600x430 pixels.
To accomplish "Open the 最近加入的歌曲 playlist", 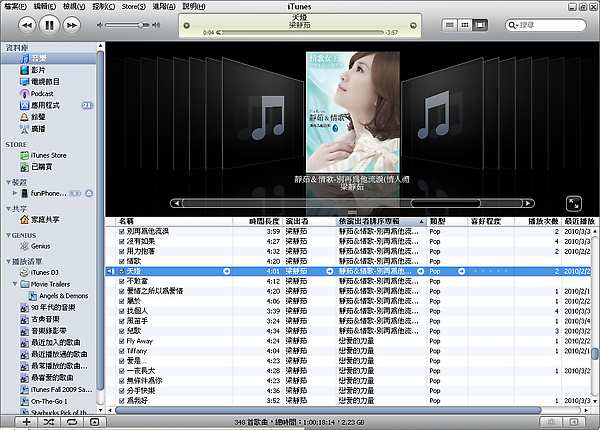I will 55,342.
